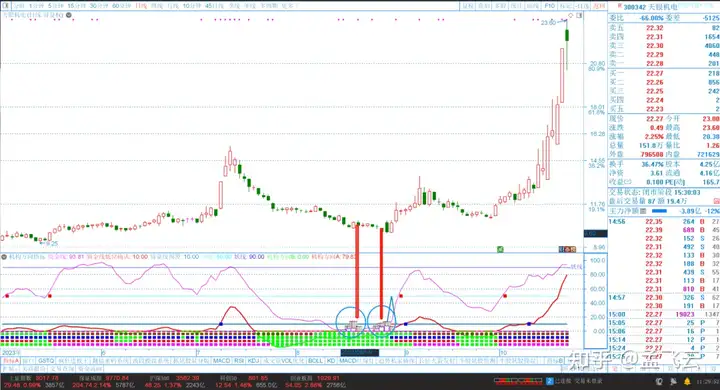Click the highlighted date marker on timeline
The image size is (720, 390).
point(360,352)
